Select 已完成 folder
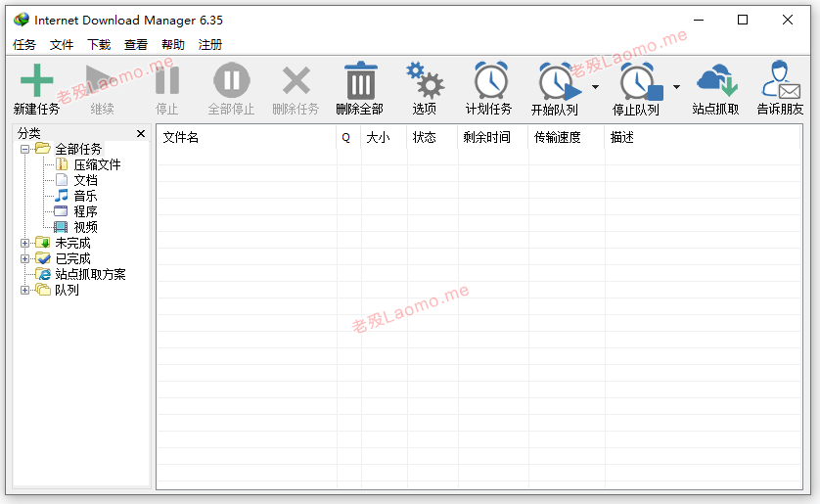 click(x=72, y=258)
